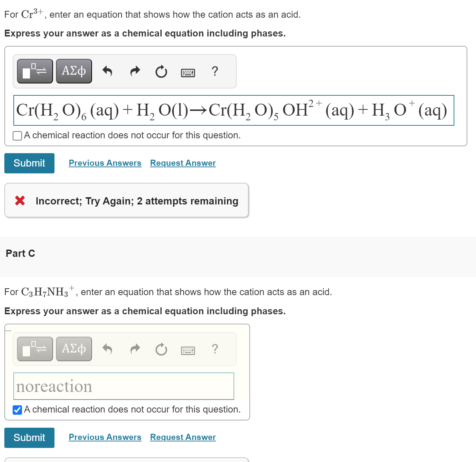
Task: Open Greek symbols ΑΣφ palette in Part C
Action: [74, 348]
